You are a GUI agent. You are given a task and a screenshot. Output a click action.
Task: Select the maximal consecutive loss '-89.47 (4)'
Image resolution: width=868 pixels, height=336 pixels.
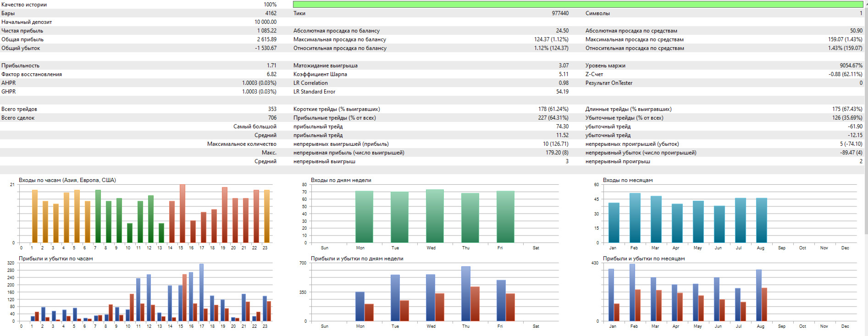[851, 153]
